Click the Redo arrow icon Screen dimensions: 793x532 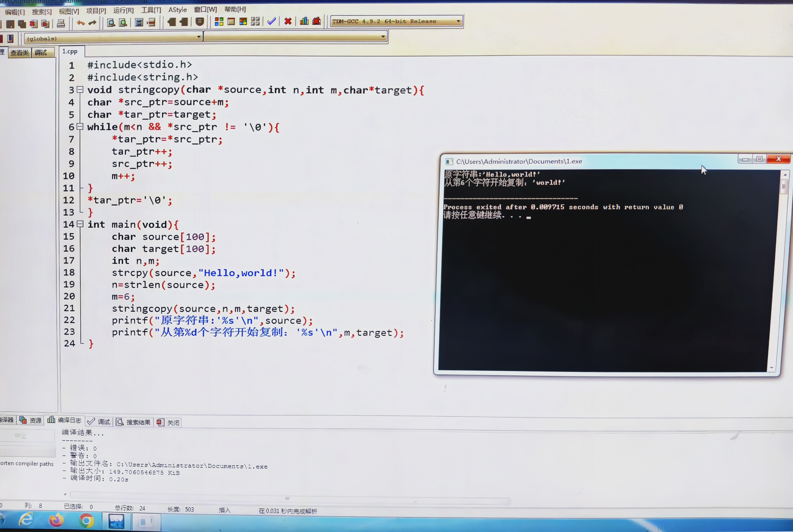pos(92,23)
